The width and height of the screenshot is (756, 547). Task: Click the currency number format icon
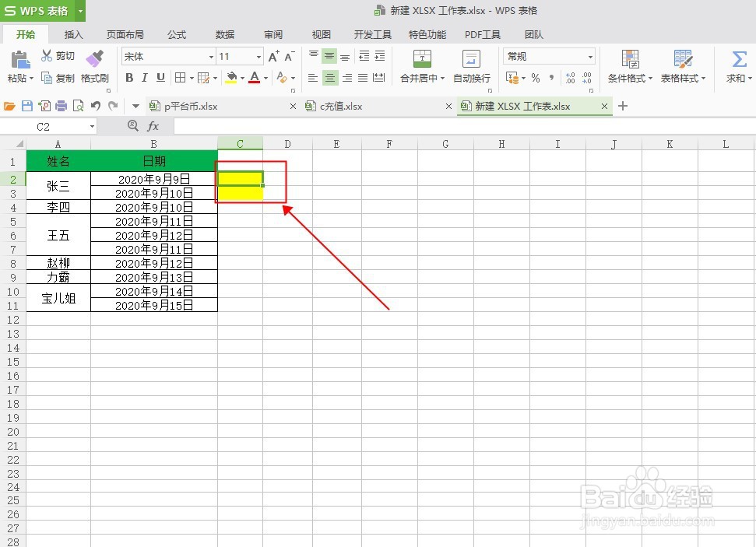coord(512,78)
